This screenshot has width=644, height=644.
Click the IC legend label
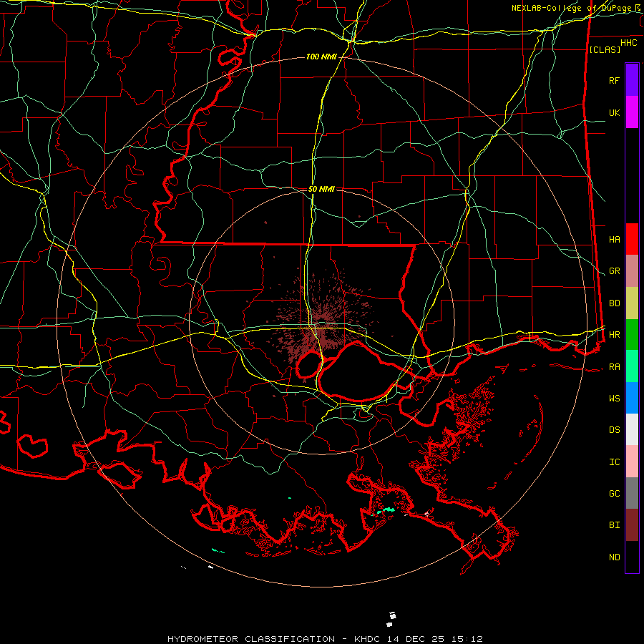point(614,462)
